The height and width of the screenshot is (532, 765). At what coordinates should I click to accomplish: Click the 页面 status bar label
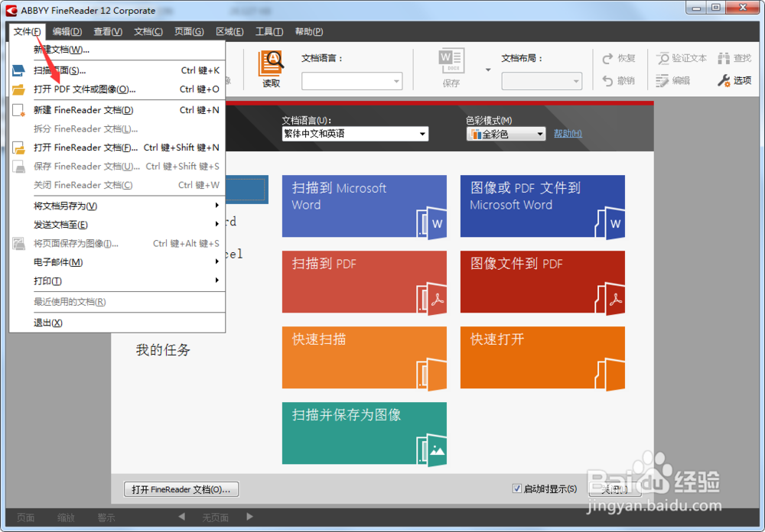point(25,517)
